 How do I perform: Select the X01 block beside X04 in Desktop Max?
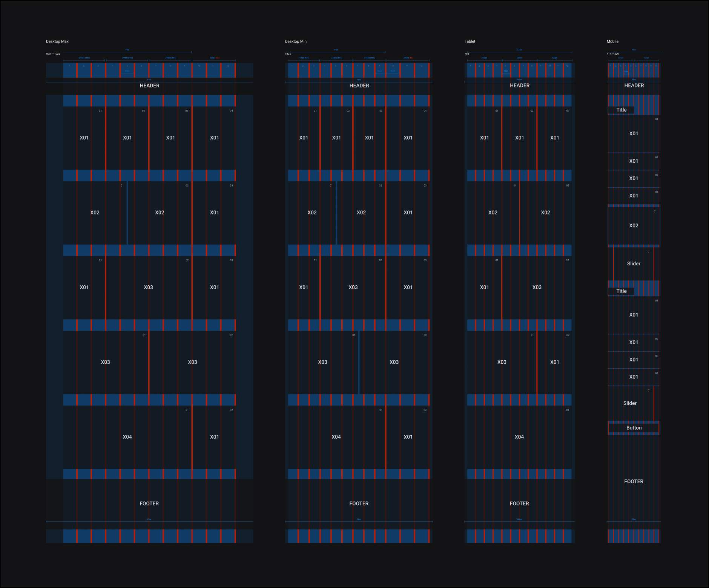point(214,437)
